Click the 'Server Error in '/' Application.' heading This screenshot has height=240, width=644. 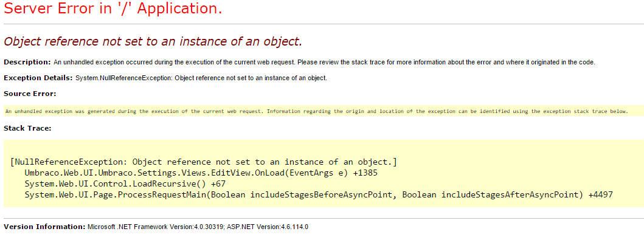coord(113,9)
